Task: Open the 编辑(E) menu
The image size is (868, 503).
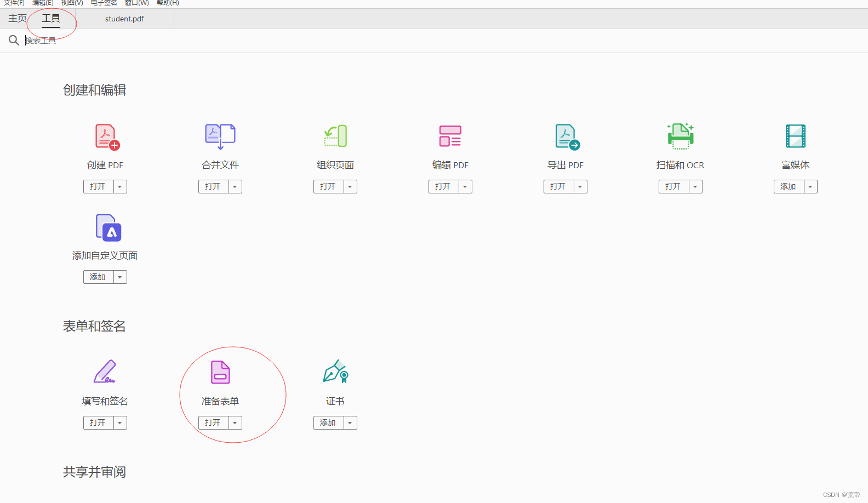Action: click(x=43, y=3)
